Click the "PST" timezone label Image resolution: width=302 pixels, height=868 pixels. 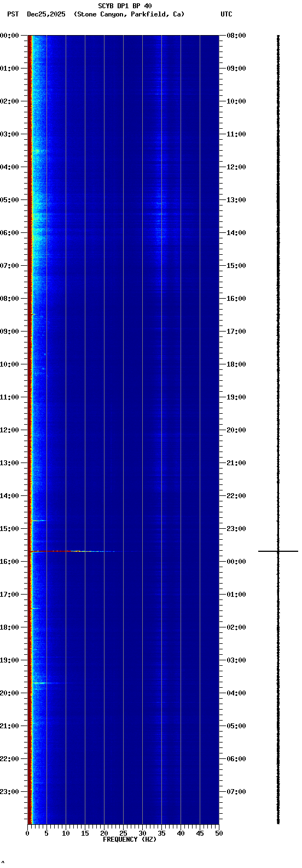13,14
